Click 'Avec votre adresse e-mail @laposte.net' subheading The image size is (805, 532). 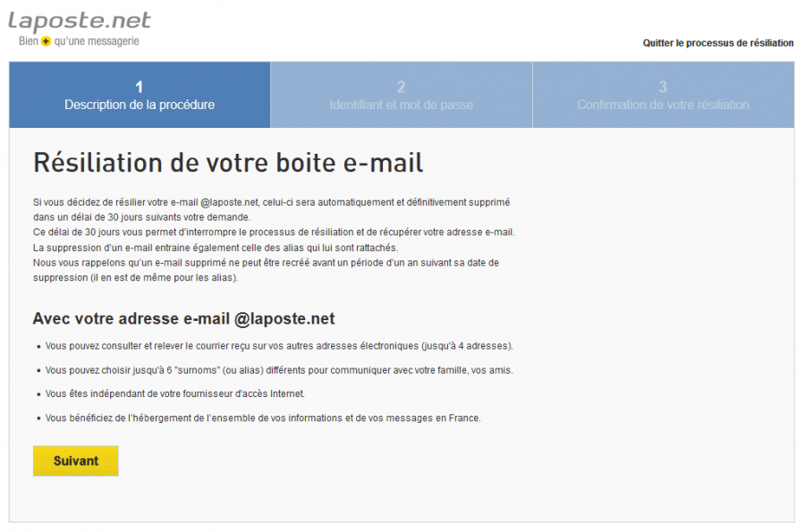click(x=183, y=319)
